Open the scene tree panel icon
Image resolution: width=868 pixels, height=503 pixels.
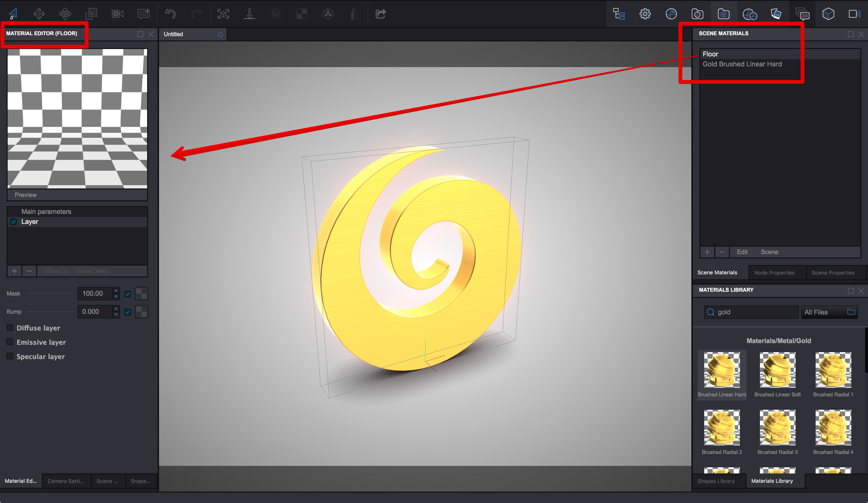click(x=619, y=14)
